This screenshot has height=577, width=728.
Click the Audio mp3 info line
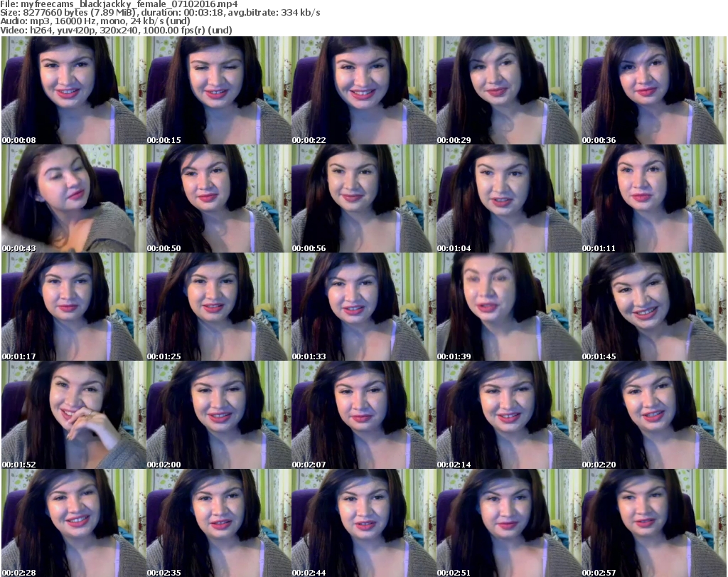click(x=95, y=21)
